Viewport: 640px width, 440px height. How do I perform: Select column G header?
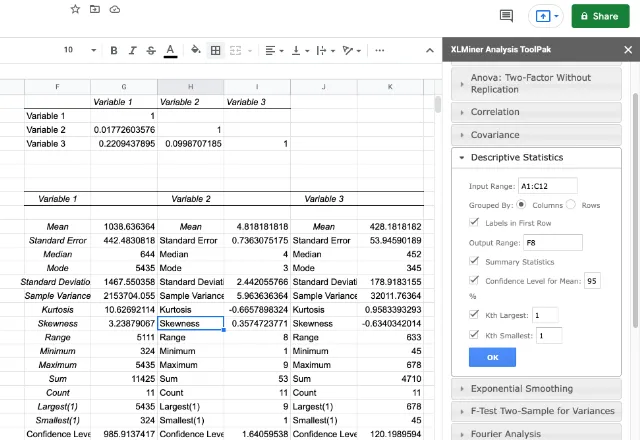click(124, 87)
